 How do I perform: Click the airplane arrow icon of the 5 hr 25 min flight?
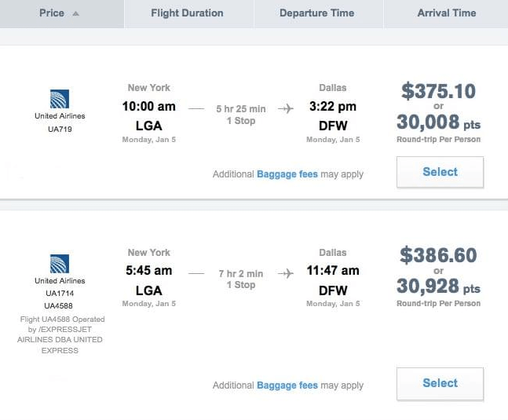click(286, 108)
